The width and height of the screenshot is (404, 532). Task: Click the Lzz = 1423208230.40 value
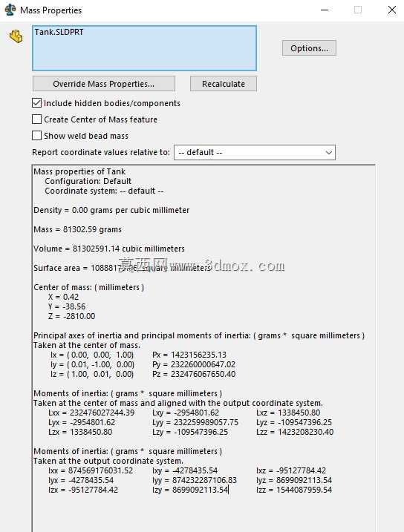pyautogui.click(x=295, y=433)
